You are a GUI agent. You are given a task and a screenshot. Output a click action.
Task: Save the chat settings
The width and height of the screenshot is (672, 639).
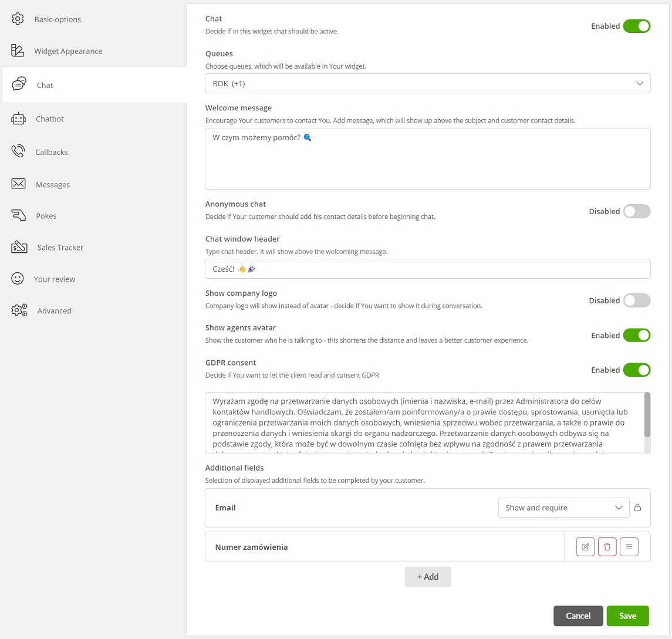627,616
